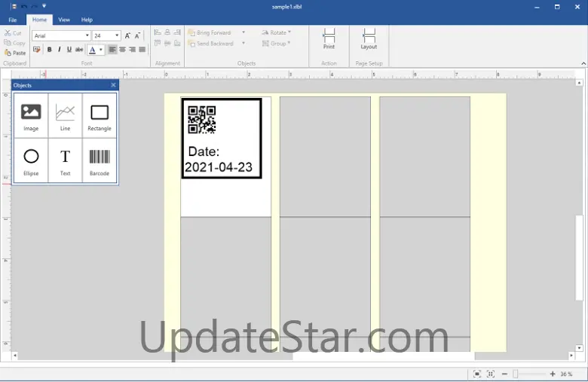The image size is (588, 382).
Task: Expand Send Backward dropdown arrow
Action: pyautogui.click(x=243, y=44)
